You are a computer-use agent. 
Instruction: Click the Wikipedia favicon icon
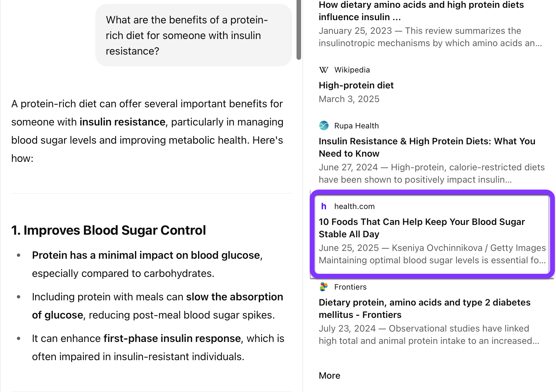tap(324, 70)
